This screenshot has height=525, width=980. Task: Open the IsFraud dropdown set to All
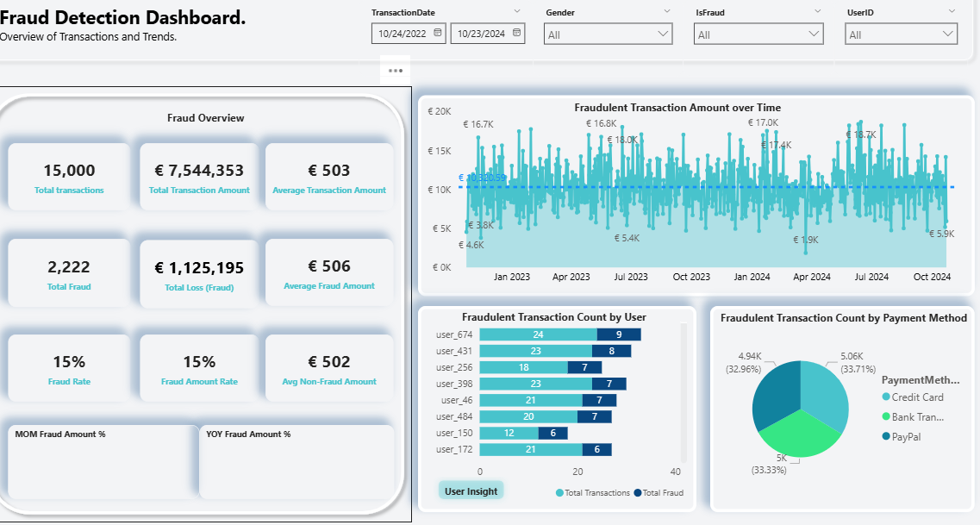click(x=758, y=34)
